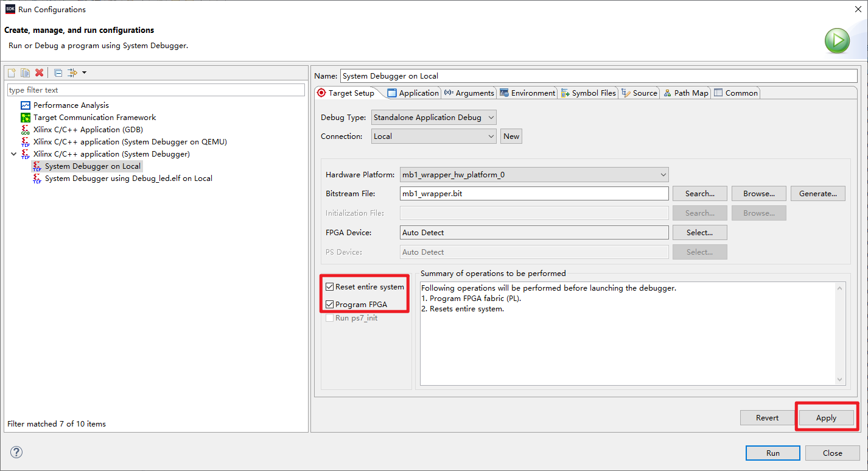868x471 pixels.
Task: Open the Target Setup tab
Action: click(346, 93)
